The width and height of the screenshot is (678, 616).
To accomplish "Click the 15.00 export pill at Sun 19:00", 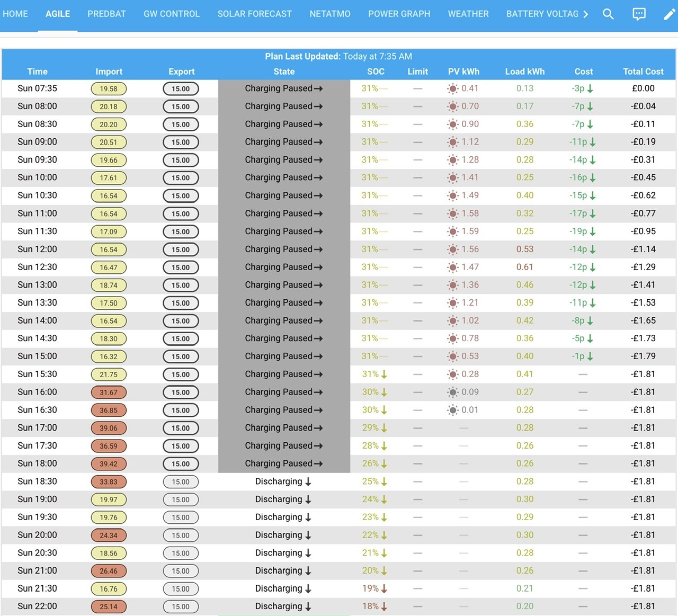I will 181,499.
